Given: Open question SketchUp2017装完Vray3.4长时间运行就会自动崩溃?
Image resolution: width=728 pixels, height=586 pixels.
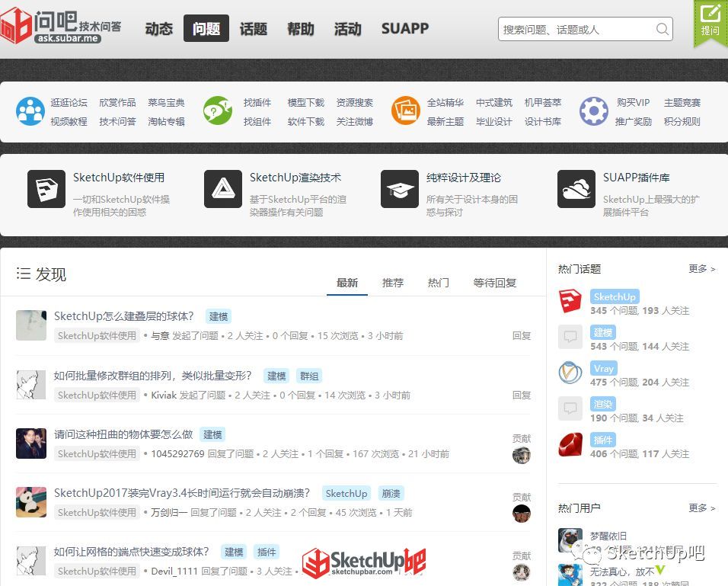Looking at the screenshot, I should click(181, 492).
